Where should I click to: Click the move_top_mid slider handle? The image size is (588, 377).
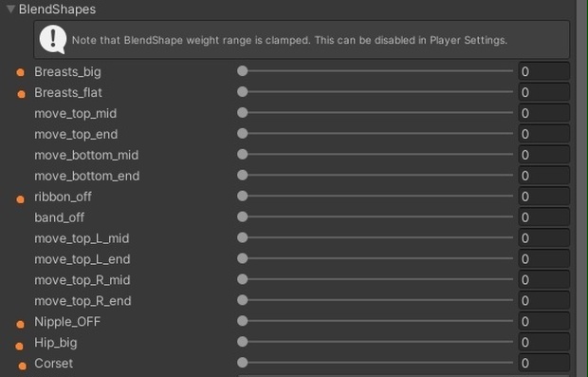[x=242, y=112]
